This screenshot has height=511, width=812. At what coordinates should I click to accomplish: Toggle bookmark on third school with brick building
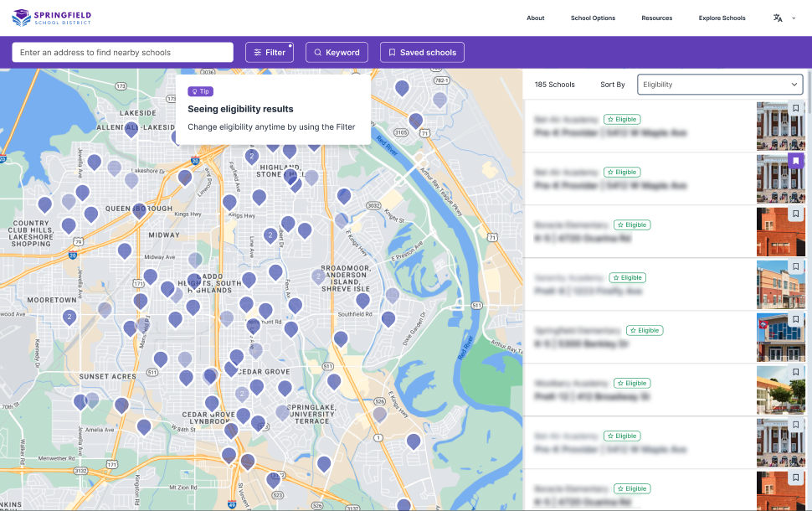coord(796,214)
